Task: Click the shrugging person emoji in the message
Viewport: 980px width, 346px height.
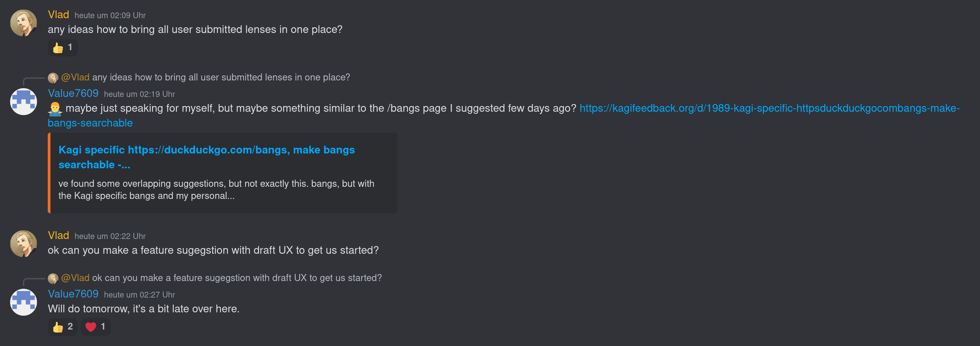Action: pyautogui.click(x=55, y=109)
